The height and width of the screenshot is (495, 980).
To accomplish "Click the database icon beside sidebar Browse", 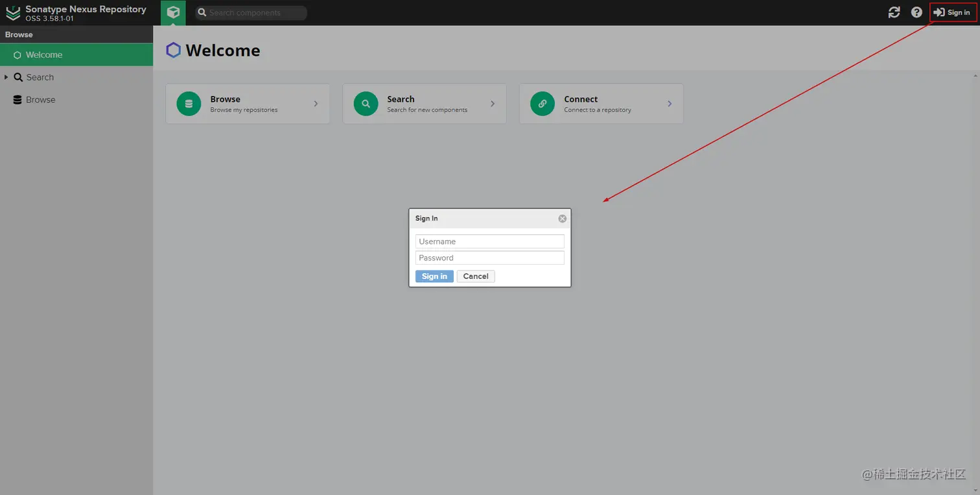I will 17,100.
